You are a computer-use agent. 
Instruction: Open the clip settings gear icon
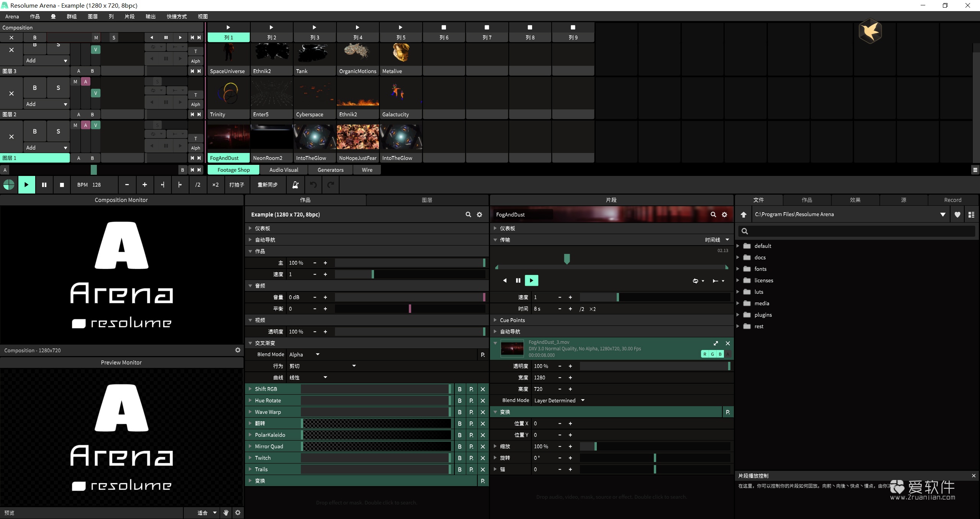[724, 214]
